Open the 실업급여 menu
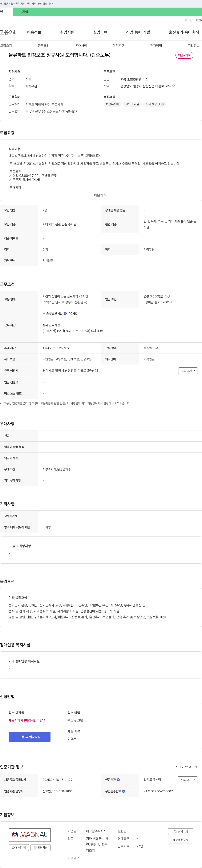Image resolution: width=202 pixels, height=868 pixels. (x=100, y=32)
